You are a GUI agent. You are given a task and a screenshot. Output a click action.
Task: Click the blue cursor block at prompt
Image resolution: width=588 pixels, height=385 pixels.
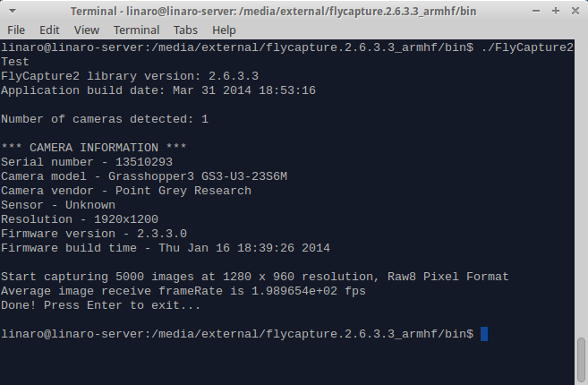[x=484, y=334]
